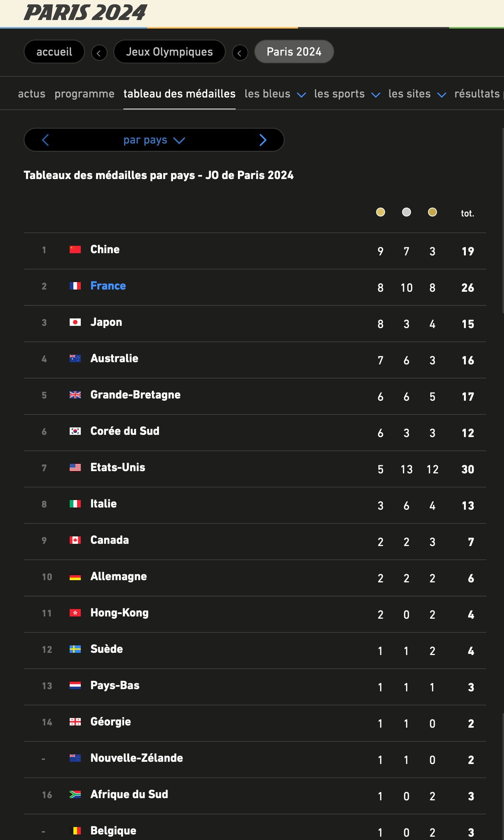
Task: Open the par pays dropdown
Action: click(154, 140)
